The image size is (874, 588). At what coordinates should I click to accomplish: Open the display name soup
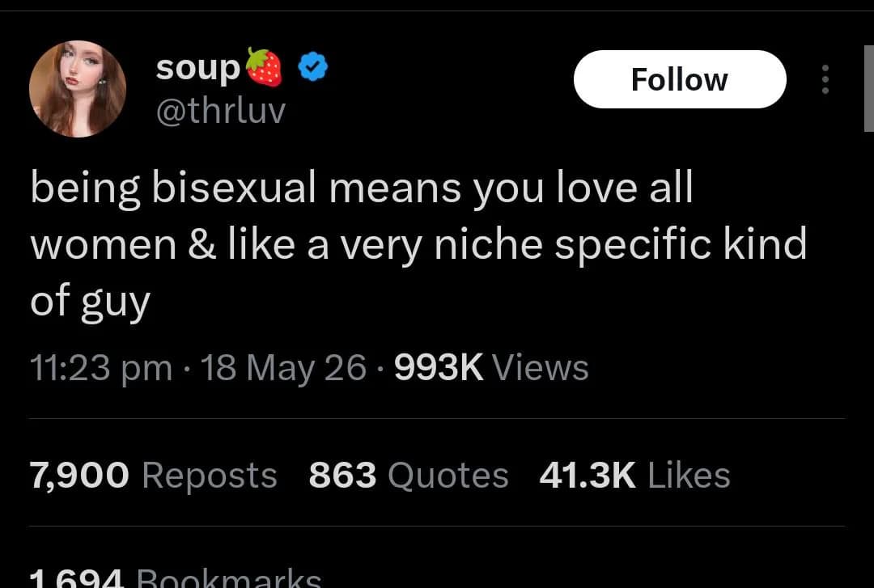click(198, 69)
